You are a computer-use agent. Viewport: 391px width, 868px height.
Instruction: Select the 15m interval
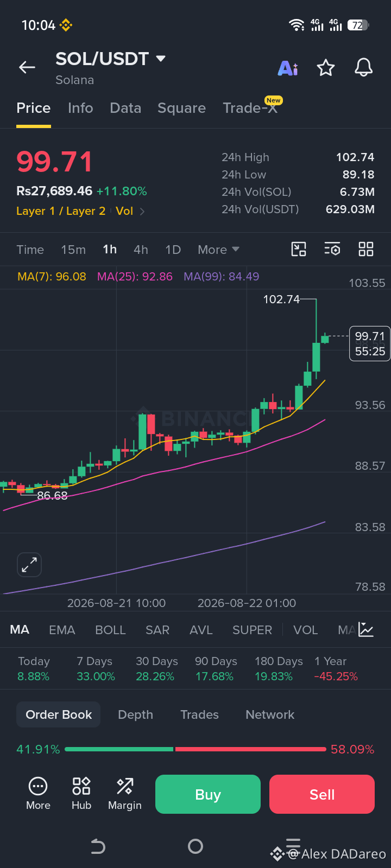click(73, 250)
